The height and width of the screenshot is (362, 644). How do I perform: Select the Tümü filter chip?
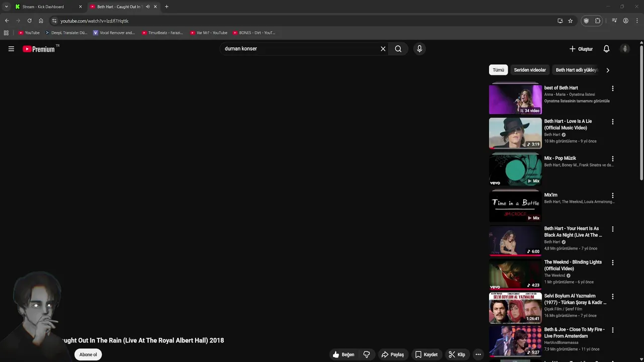click(x=498, y=70)
